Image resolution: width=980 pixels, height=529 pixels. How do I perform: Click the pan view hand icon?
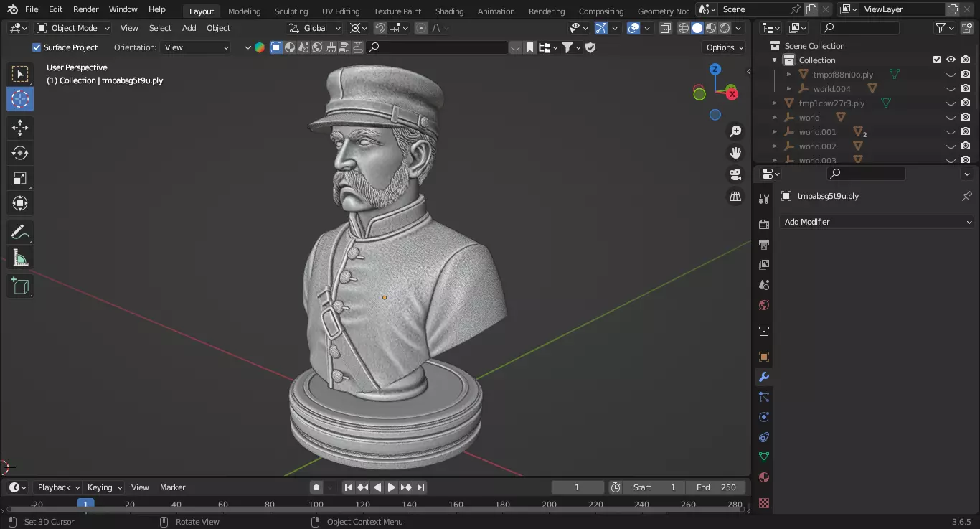[x=735, y=153]
